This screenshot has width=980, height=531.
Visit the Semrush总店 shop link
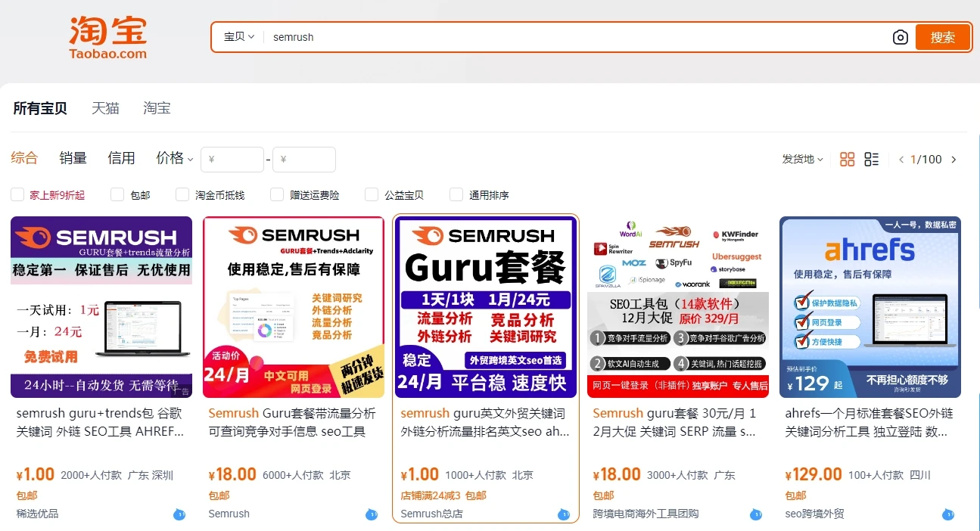pos(431,514)
